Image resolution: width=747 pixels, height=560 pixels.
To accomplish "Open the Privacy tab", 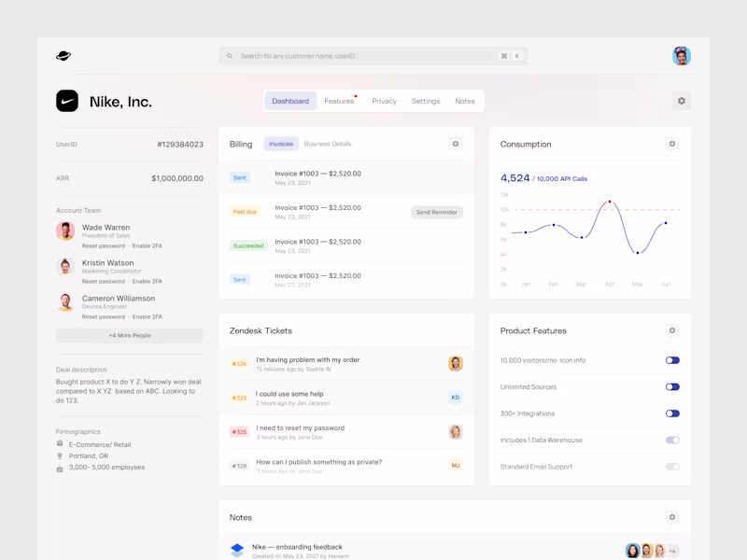I will 384,101.
